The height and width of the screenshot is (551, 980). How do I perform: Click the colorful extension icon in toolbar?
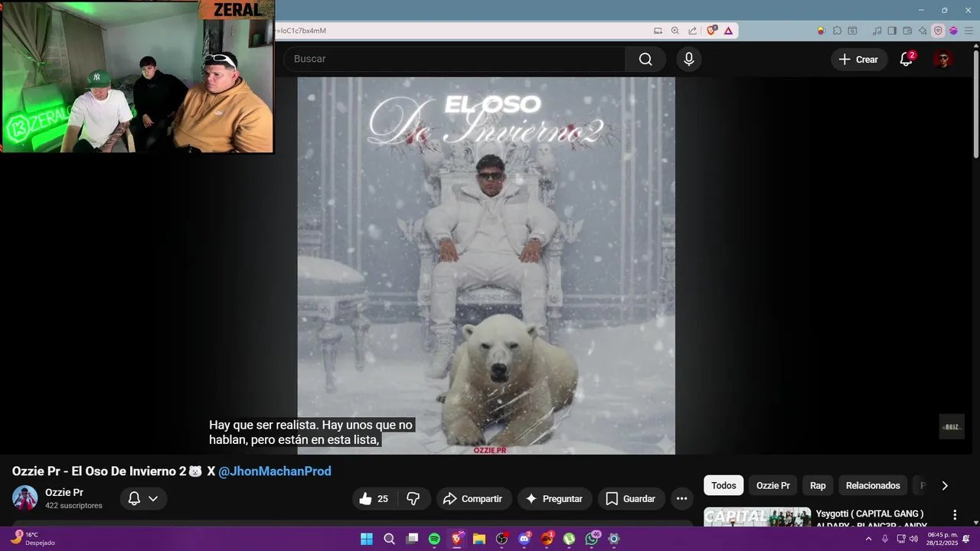[x=821, y=31]
